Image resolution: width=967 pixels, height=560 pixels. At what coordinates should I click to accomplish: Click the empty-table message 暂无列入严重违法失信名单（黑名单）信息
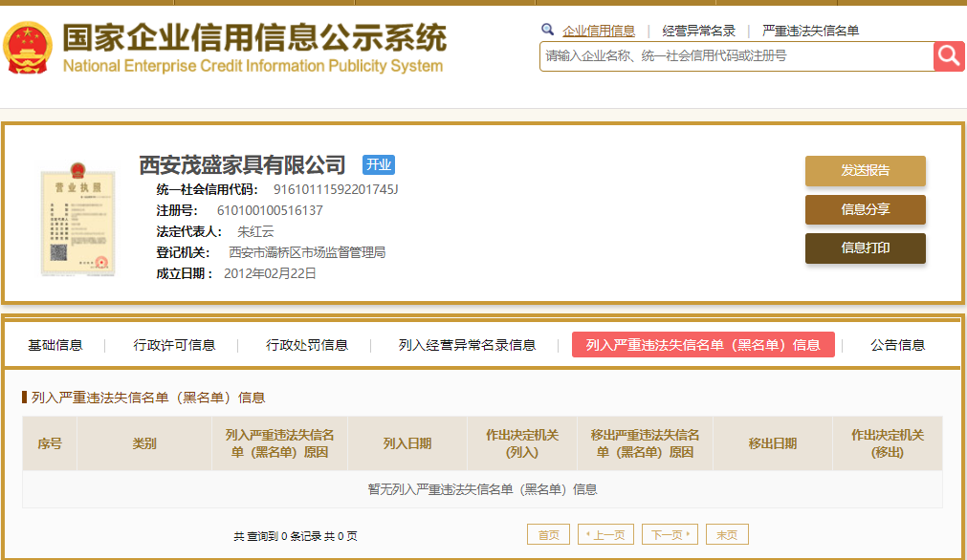482,490
